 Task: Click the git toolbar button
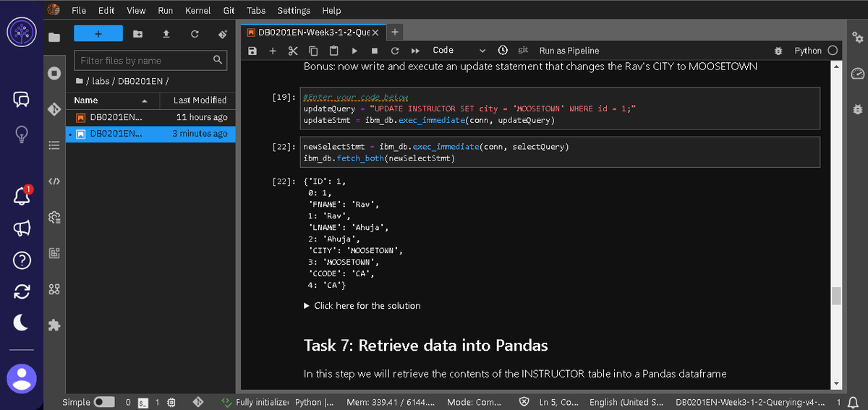click(x=523, y=51)
